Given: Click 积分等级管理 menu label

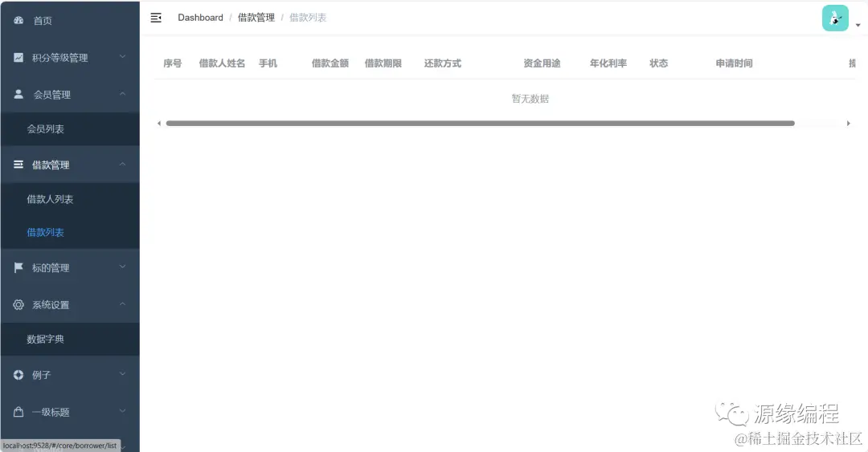Looking at the screenshot, I should point(59,58).
